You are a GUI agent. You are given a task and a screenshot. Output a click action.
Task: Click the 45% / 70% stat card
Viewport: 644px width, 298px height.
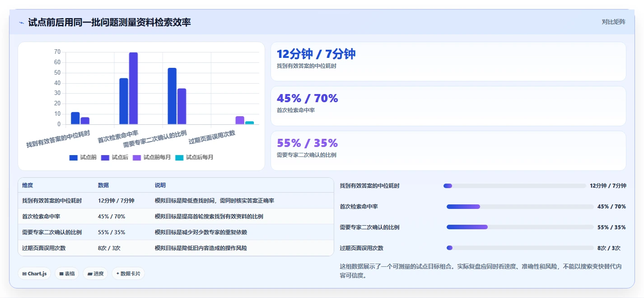pos(448,106)
